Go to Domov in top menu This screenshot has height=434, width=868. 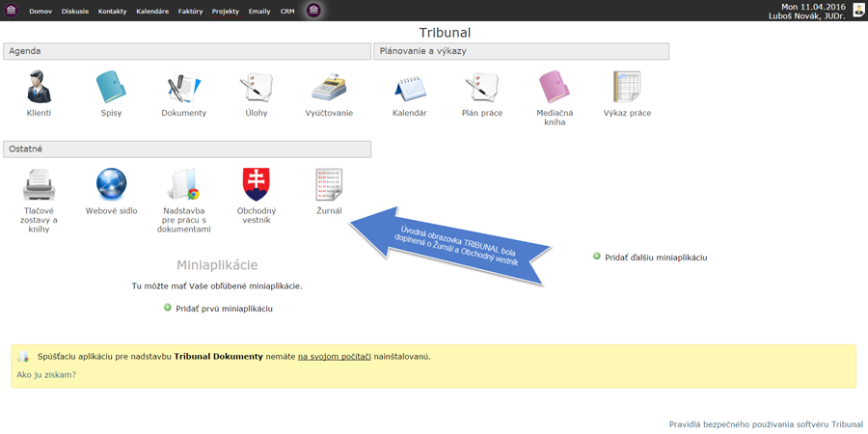pyautogui.click(x=41, y=11)
